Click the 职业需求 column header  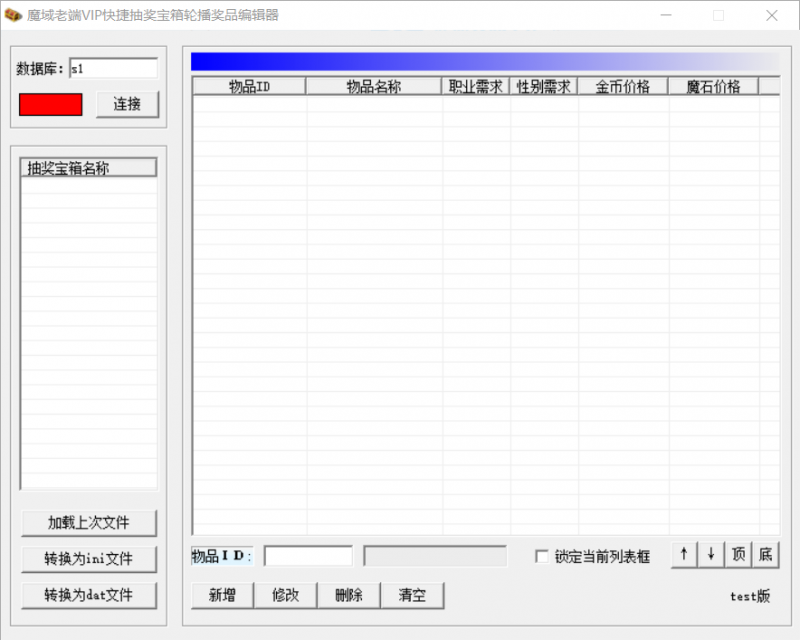(x=474, y=86)
